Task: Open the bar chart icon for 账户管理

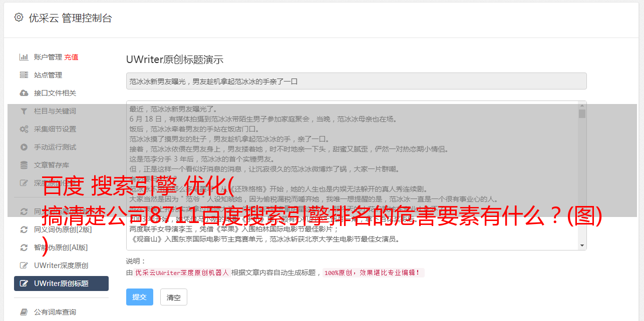Action: click(24, 57)
